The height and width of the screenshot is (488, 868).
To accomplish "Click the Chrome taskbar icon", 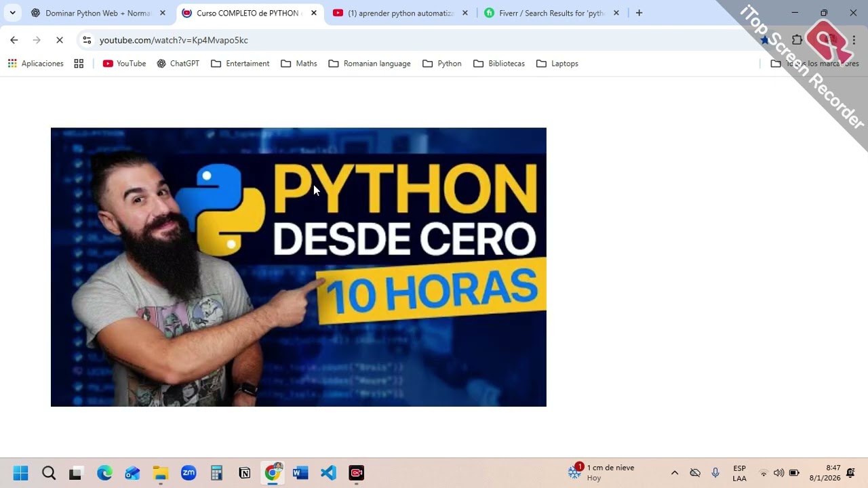I will tap(273, 472).
